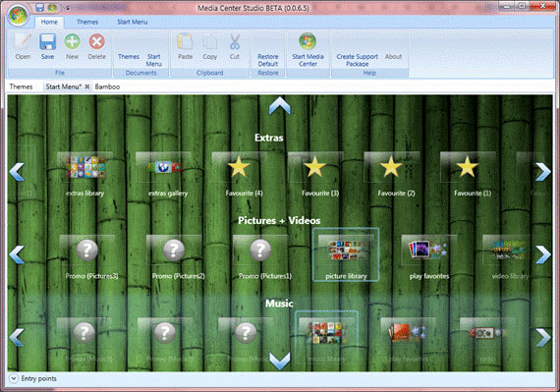Launch Start Media Center
This screenshot has width=560, height=392.
[308, 50]
